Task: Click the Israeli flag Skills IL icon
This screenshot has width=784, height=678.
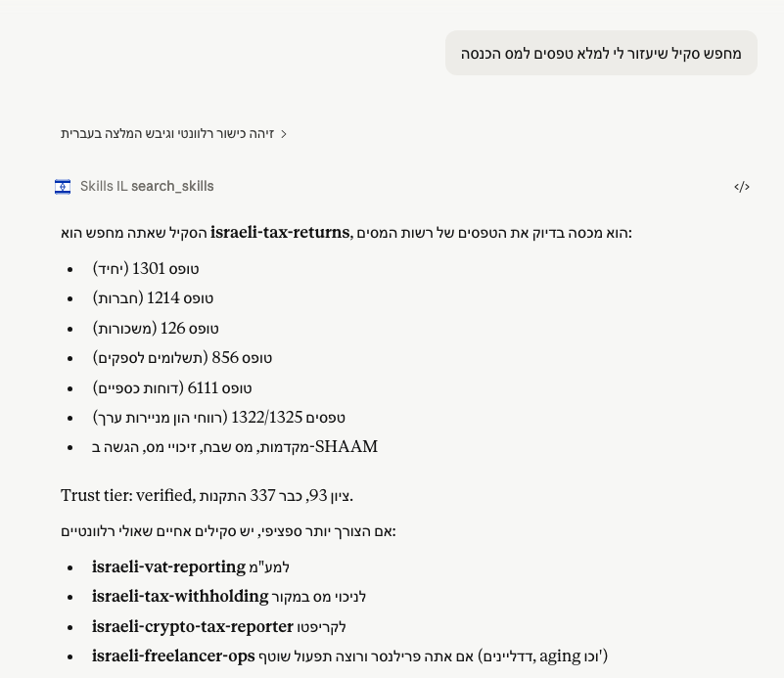Action: (63, 186)
